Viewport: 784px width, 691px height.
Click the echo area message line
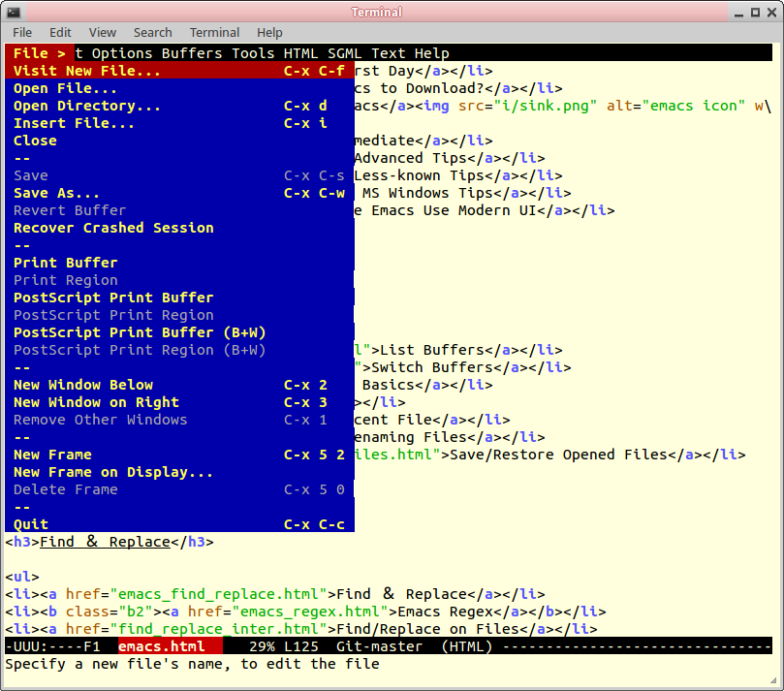tap(193, 664)
